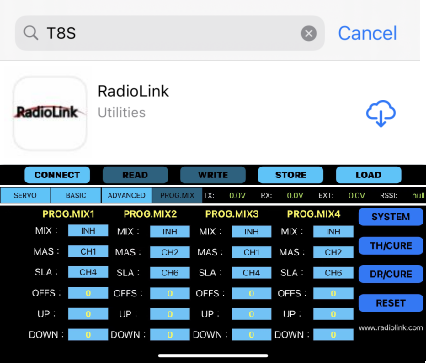Clear the search field text
The image size is (427, 363).
click(309, 33)
